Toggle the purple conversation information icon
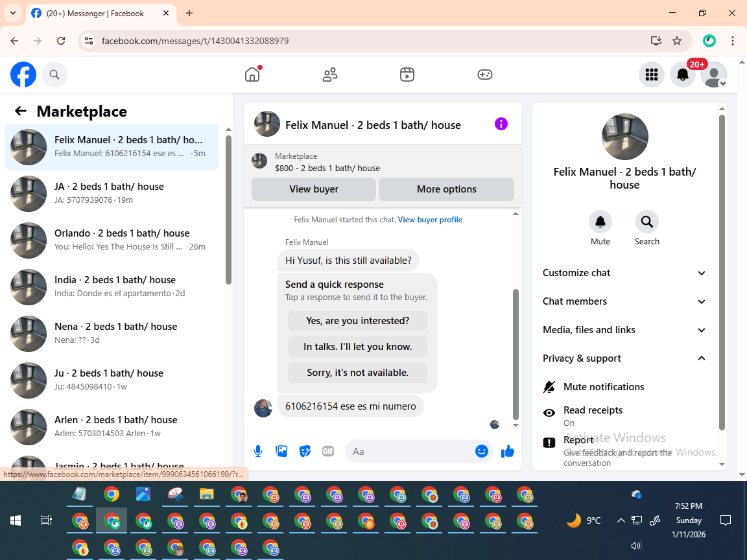The image size is (747, 560). (x=501, y=124)
